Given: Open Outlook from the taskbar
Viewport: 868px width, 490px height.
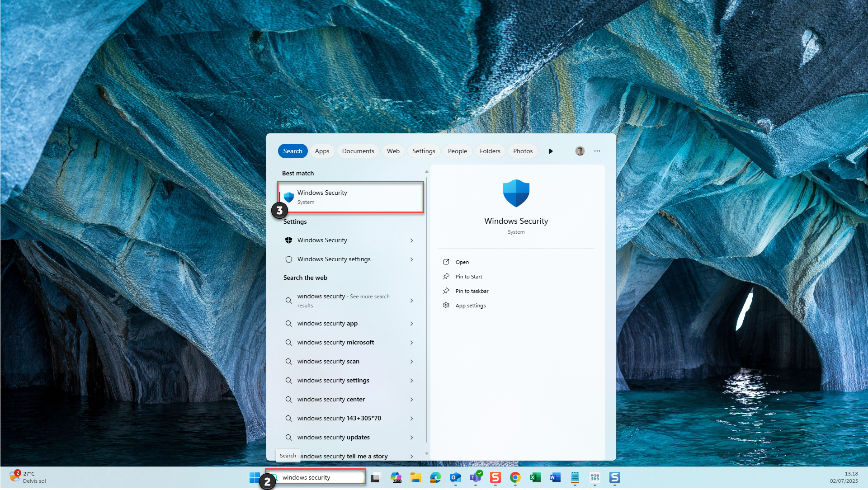Looking at the screenshot, I should [x=456, y=477].
